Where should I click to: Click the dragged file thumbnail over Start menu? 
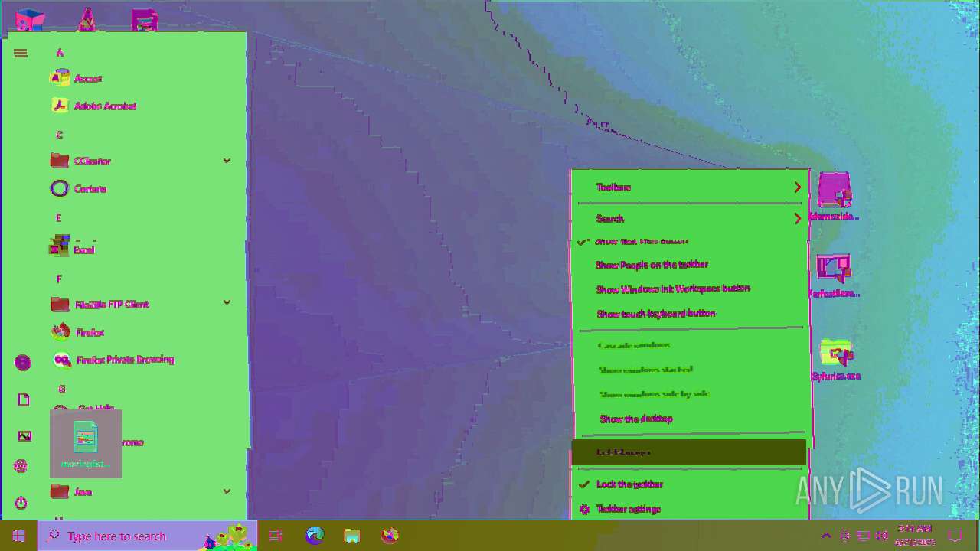click(86, 444)
